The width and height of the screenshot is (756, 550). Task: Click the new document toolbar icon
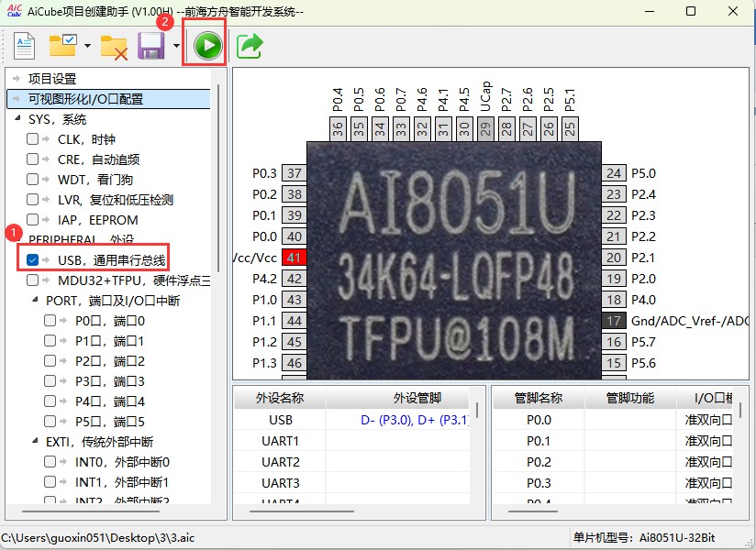pos(24,46)
